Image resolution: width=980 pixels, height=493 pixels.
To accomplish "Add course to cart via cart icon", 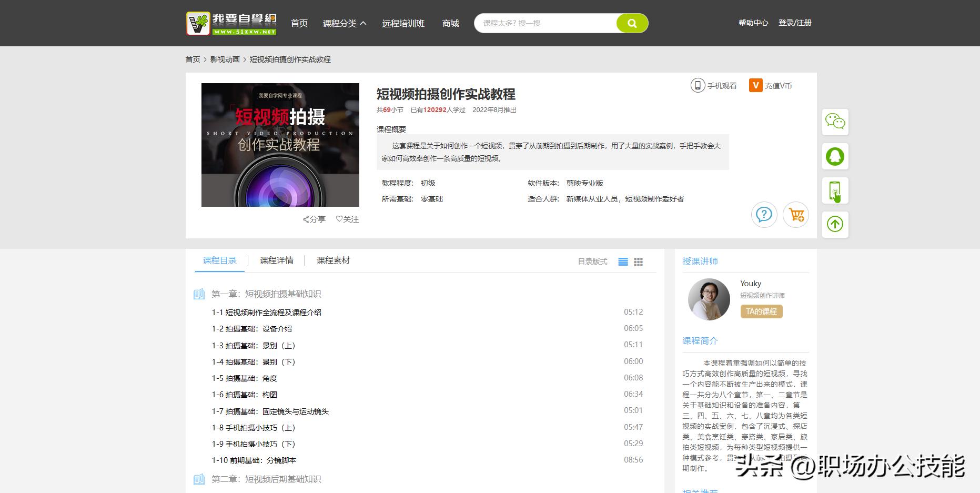I will [x=796, y=215].
